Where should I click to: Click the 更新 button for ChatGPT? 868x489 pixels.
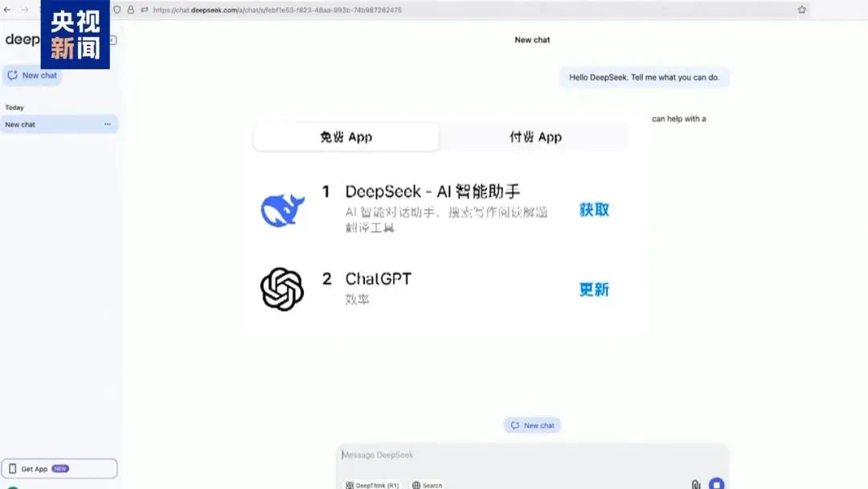point(593,290)
